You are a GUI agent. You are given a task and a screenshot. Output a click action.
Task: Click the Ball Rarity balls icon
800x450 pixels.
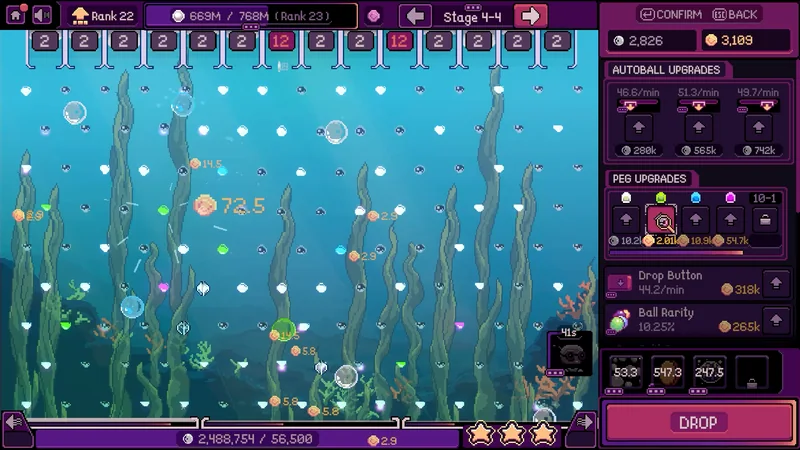tap(619, 320)
